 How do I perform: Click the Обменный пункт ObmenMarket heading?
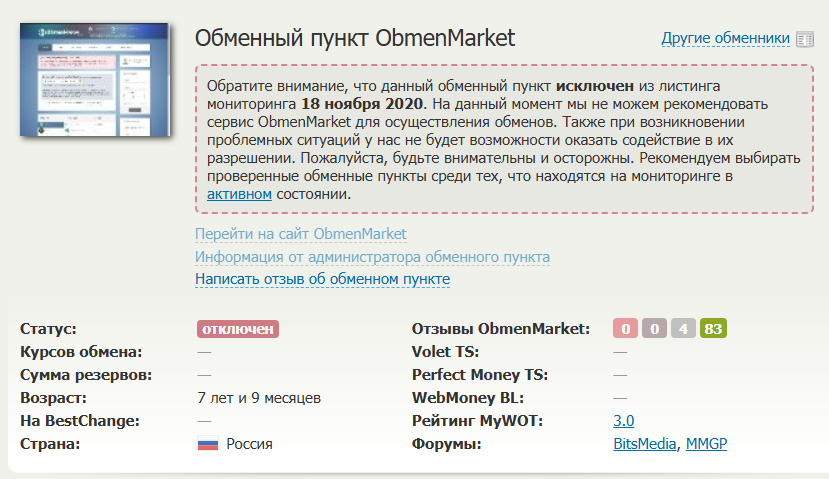(354, 39)
